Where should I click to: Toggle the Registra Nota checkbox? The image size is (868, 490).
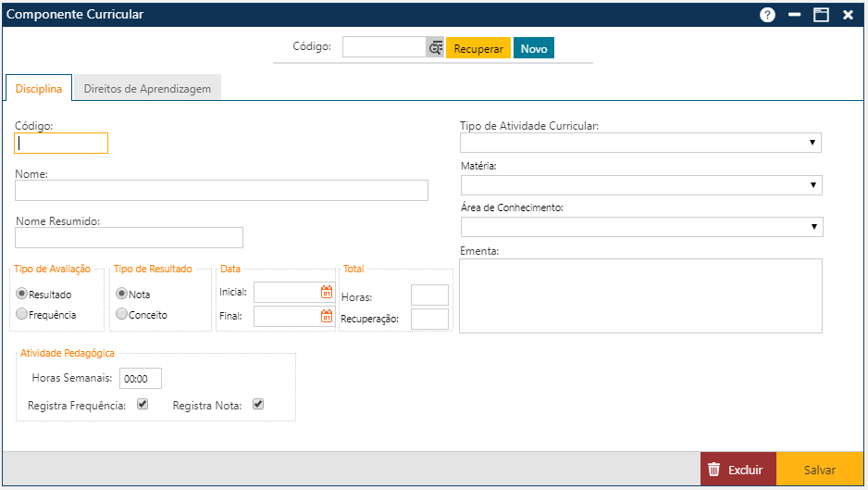click(258, 404)
